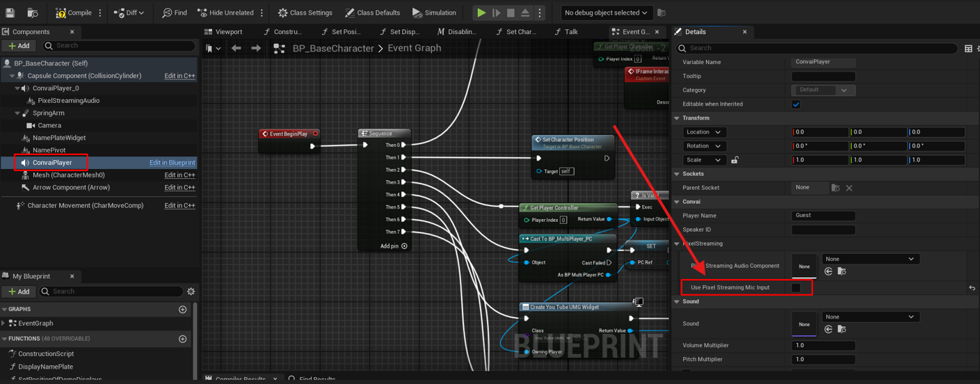Enable Use Pixel Streaming Mic Input checkbox
The width and height of the screenshot is (980, 384).
[796, 287]
